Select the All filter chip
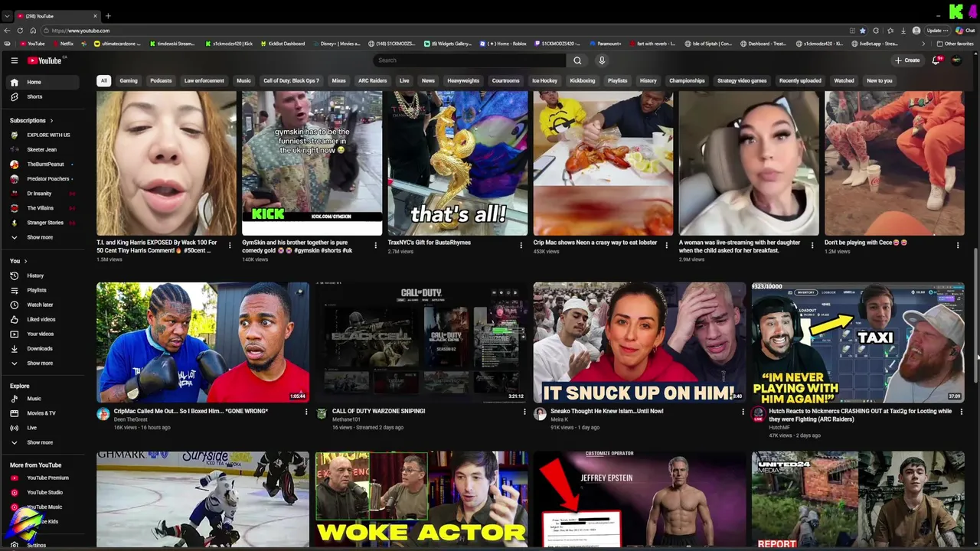 103,80
